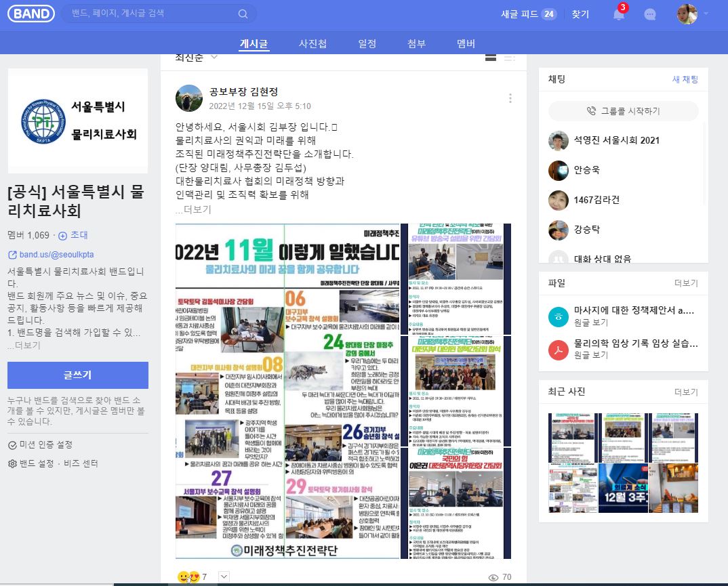Open the first recent photo thumbnail
The height and width of the screenshot is (586, 728).
click(x=573, y=438)
